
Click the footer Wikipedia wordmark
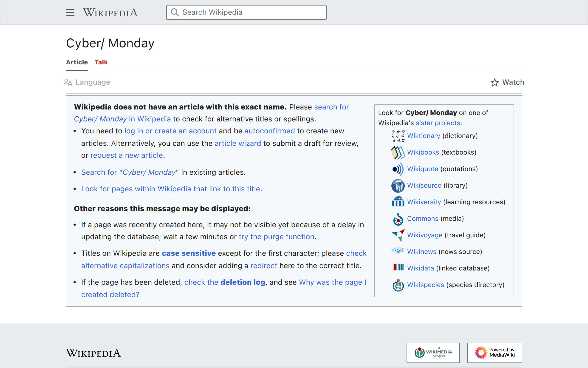pyautogui.click(x=93, y=353)
